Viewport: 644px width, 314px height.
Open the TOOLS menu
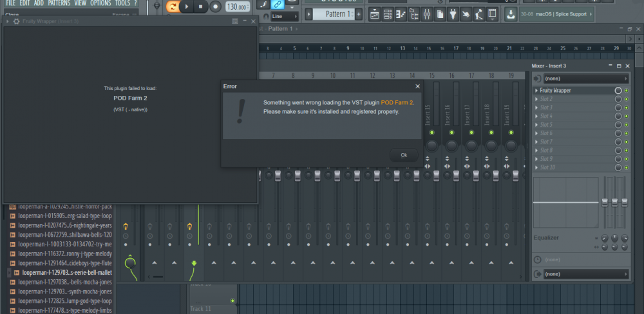click(122, 3)
